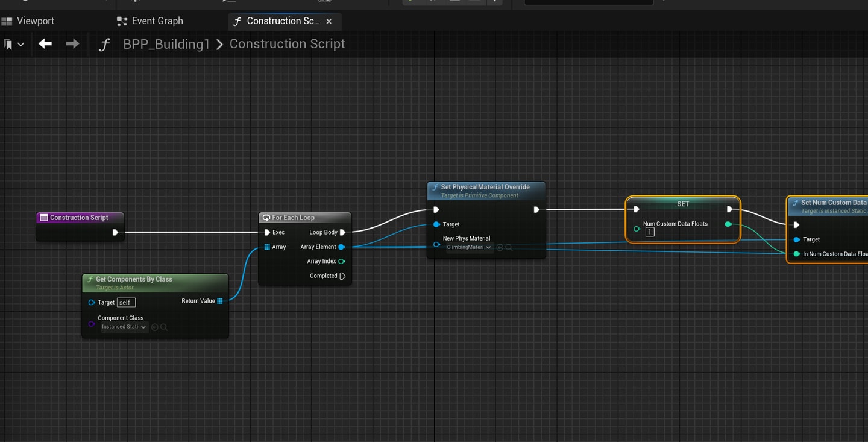Click the New Phys Material input pin
This screenshot has height=442, width=868.
click(x=437, y=244)
